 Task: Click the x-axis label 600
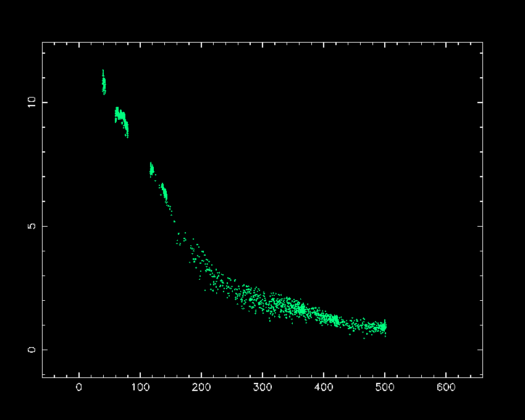[x=446, y=387]
